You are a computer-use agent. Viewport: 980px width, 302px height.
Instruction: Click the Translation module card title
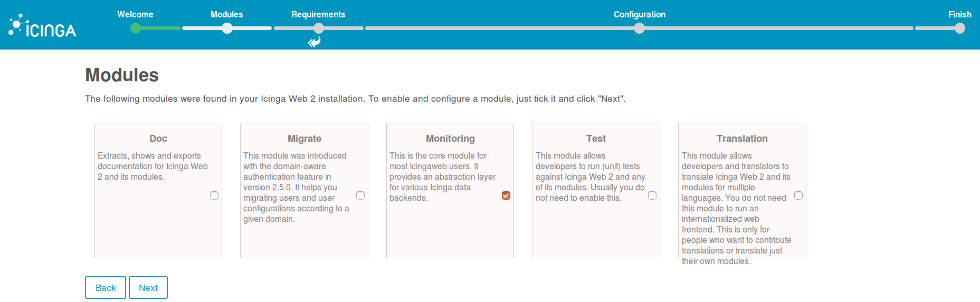[x=742, y=139]
